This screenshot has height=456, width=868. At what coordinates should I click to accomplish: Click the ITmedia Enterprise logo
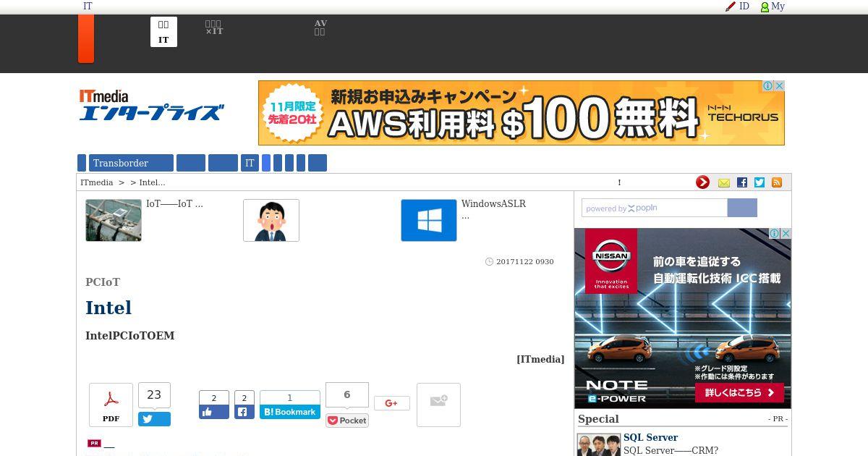coord(151,105)
